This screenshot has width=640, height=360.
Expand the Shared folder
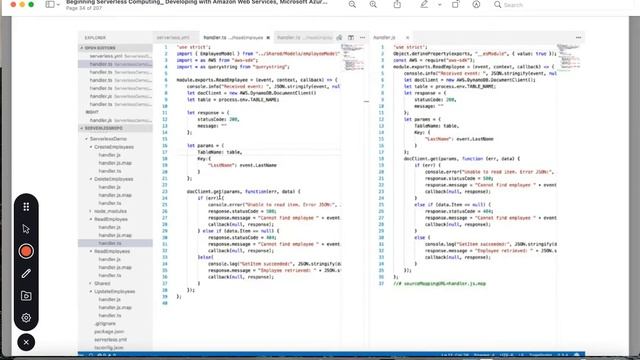[x=102, y=283]
